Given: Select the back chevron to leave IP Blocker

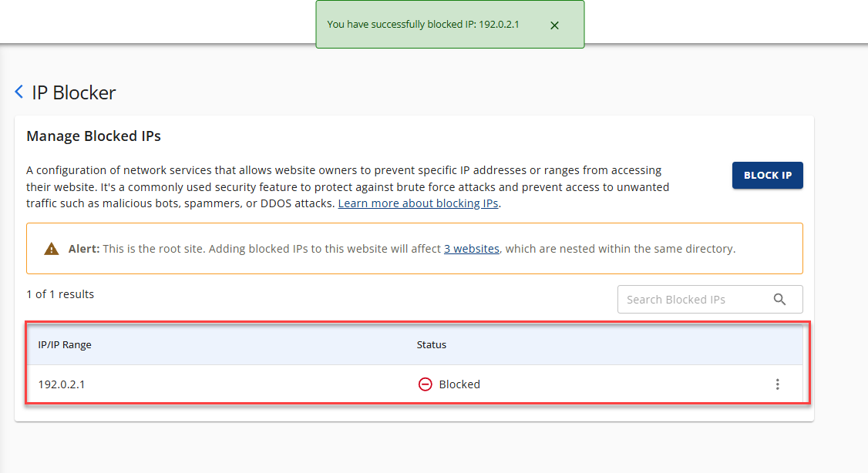Looking at the screenshot, I should point(19,92).
